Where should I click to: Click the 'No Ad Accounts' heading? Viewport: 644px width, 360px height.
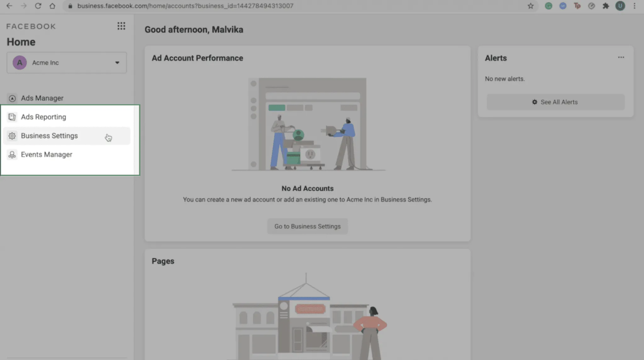coord(307,189)
